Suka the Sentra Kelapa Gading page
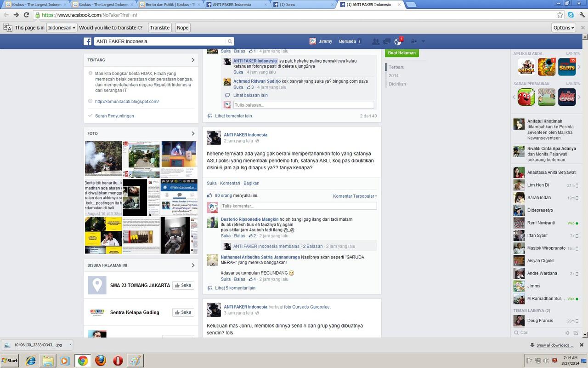 pyautogui.click(x=182, y=312)
